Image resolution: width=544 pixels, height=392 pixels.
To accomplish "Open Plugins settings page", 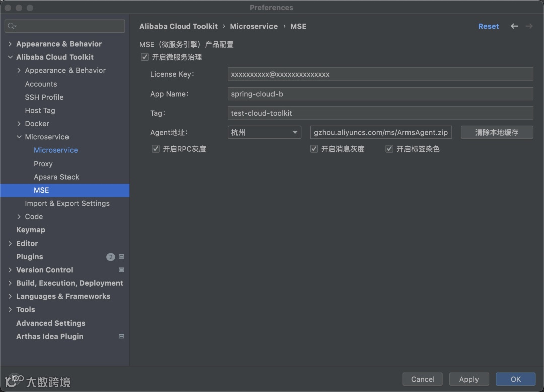I will click(x=30, y=257).
